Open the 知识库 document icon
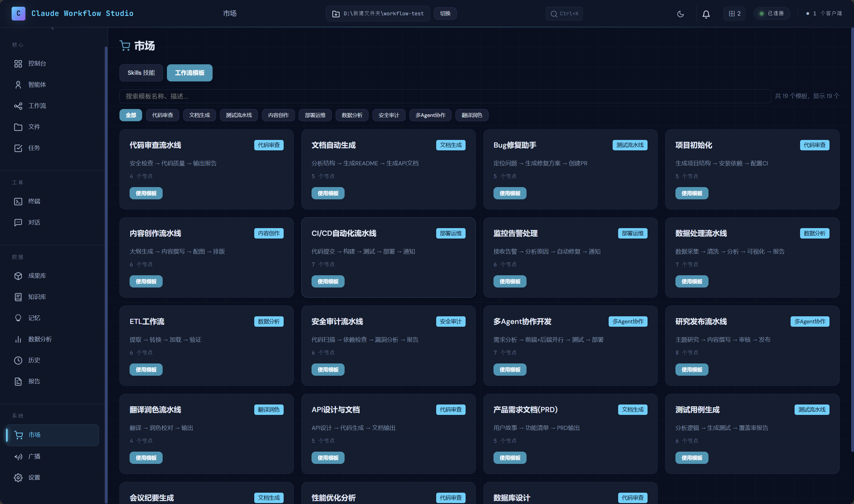Image resolution: width=854 pixels, height=504 pixels. [18, 297]
